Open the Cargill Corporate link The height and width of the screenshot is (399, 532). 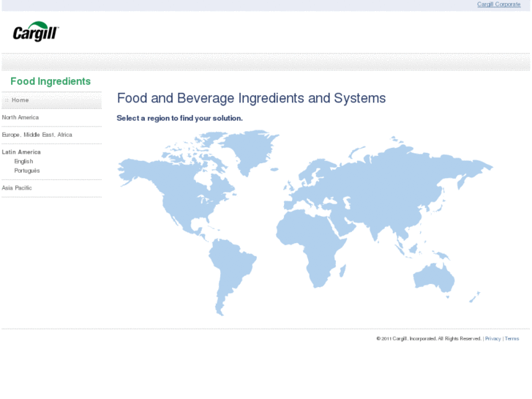tap(498, 4)
